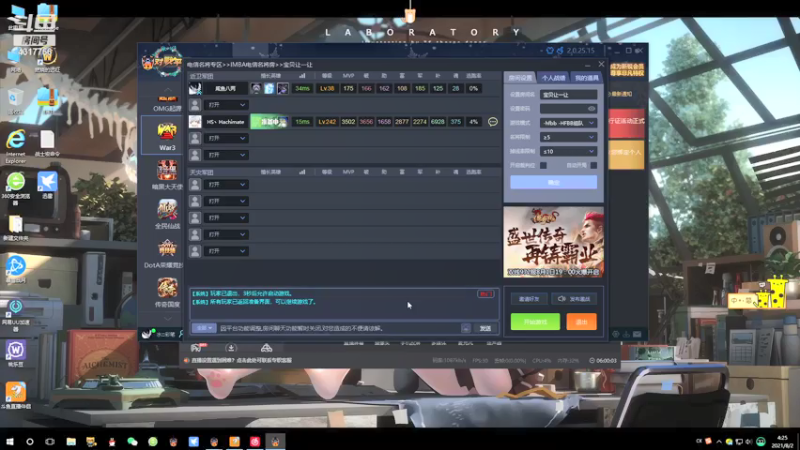
Task: Click the room password input field
Action: tap(568, 109)
